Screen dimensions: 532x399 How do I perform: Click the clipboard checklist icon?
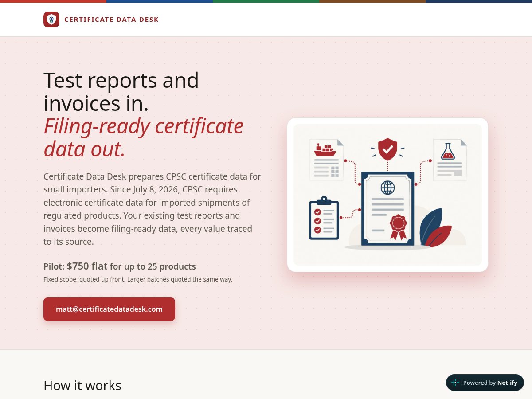click(x=324, y=218)
